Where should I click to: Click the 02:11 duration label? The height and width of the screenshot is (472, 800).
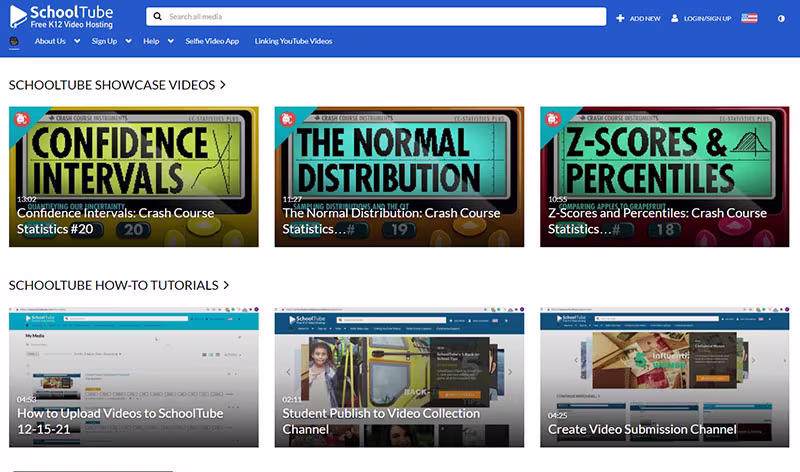click(x=292, y=400)
